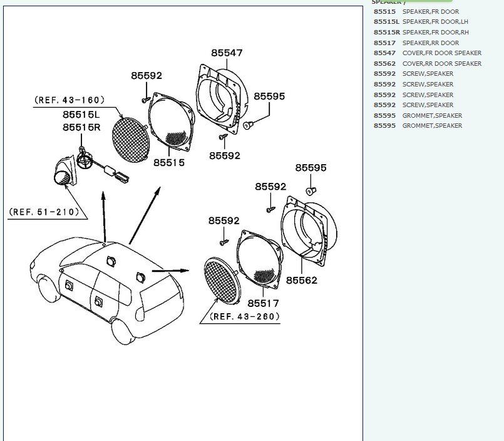This screenshot has width=504, height=441.
Task: Click the rear door speaker cover drawing
Action: point(309,229)
